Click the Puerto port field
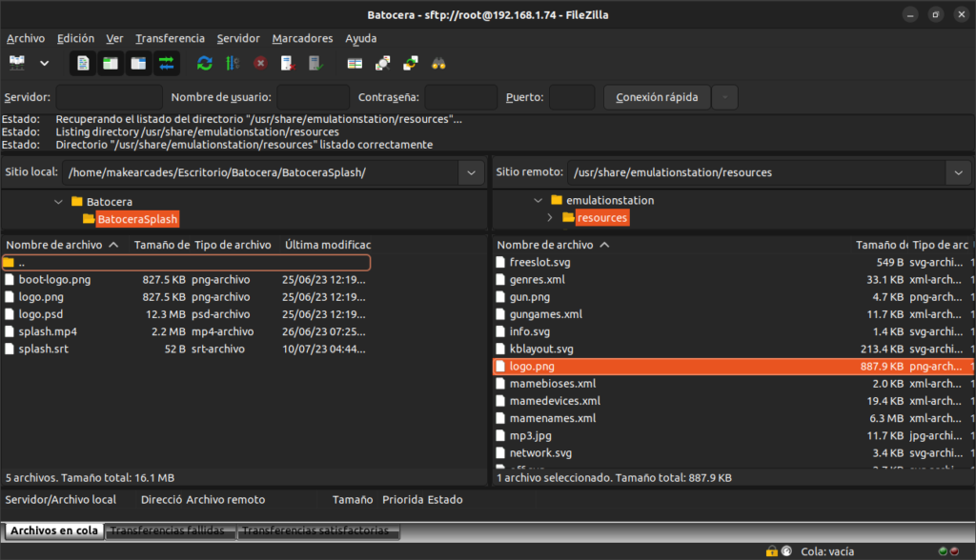This screenshot has width=976, height=560. (572, 97)
